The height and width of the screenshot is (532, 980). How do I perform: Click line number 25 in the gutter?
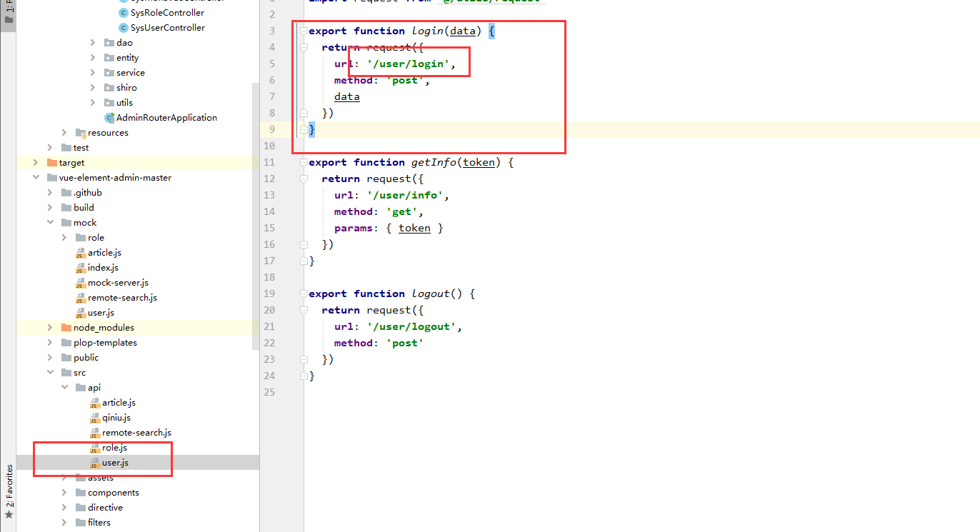[x=269, y=392]
